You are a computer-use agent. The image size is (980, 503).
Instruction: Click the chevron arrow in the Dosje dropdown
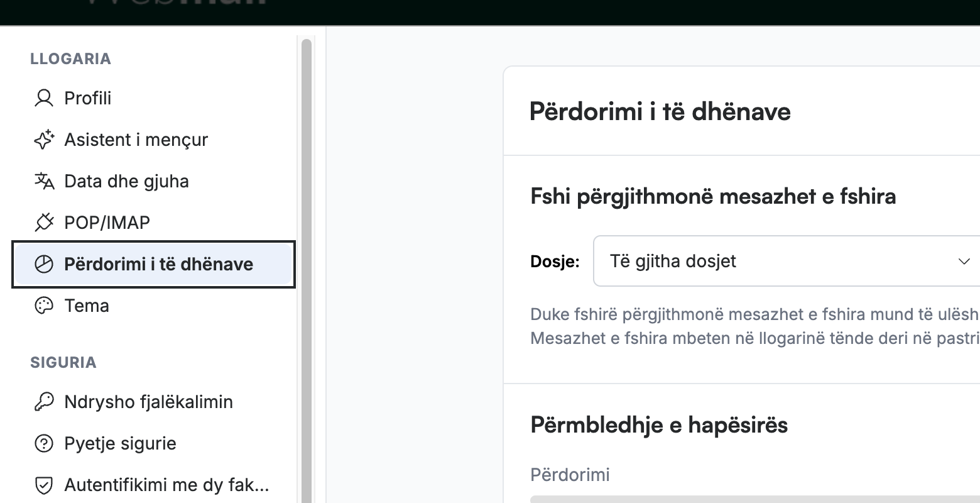(964, 262)
